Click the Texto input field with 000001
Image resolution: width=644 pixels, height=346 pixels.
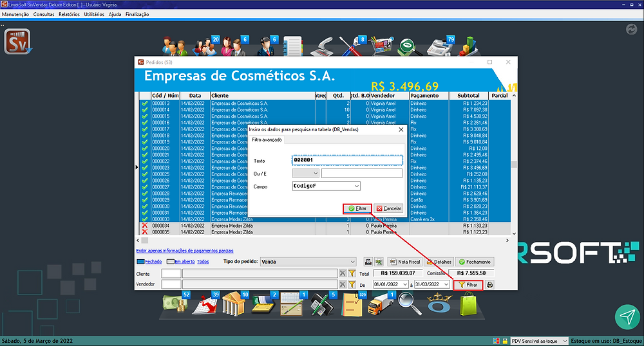347,160
